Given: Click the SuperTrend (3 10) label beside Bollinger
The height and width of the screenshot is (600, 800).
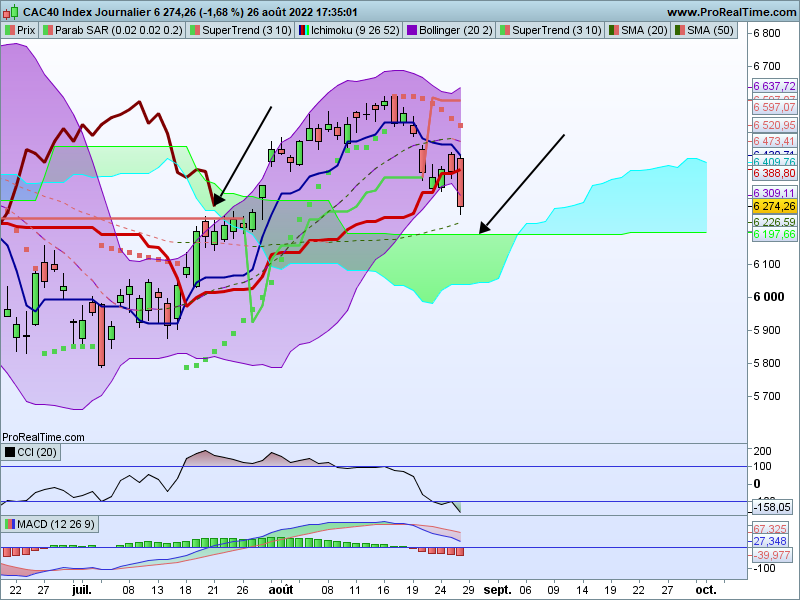Looking at the screenshot, I should click(557, 30).
